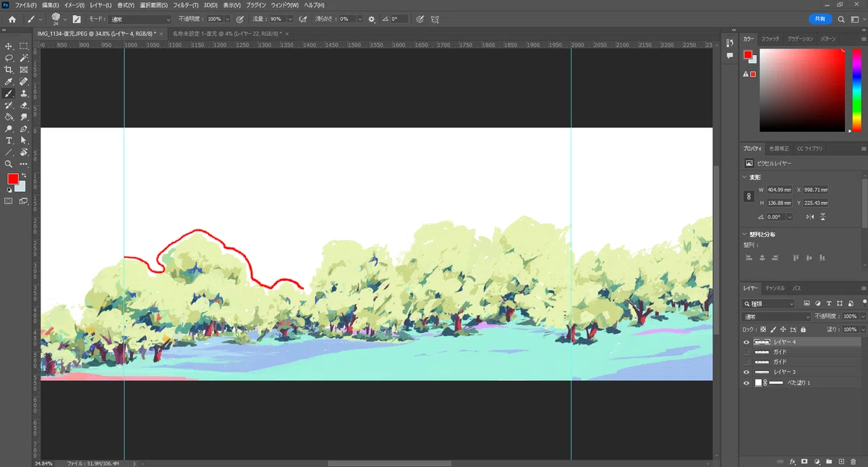The width and height of the screenshot is (868, 467).
Task: Select the Eyedropper tool
Action: tap(9, 82)
